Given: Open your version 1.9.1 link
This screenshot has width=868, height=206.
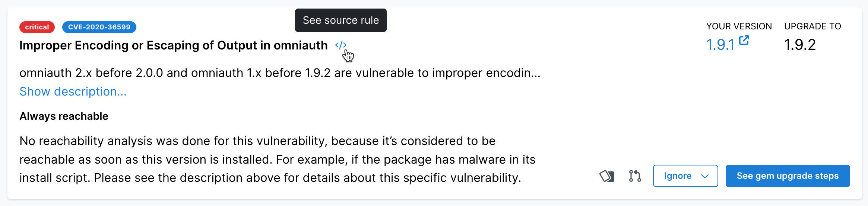Looking at the screenshot, I should 720,45.
